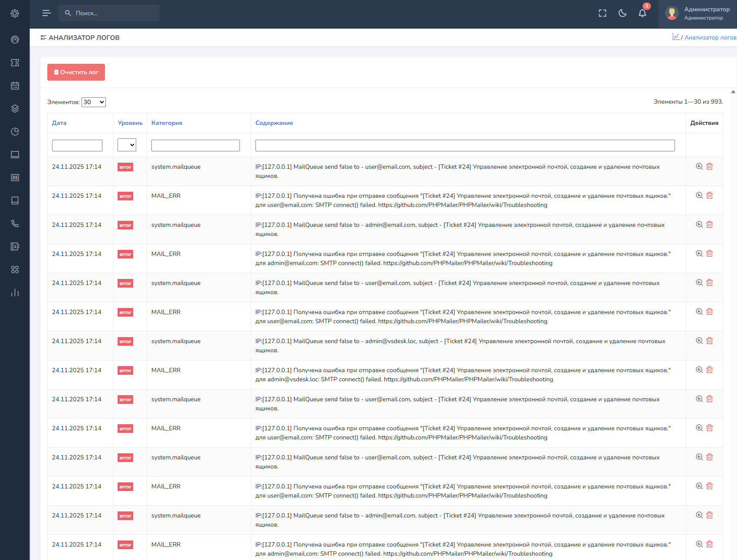The width and height of the screenshot is (737, 560).
Task: View details of first system.mailqueue log entry
Action: point(699,167)
